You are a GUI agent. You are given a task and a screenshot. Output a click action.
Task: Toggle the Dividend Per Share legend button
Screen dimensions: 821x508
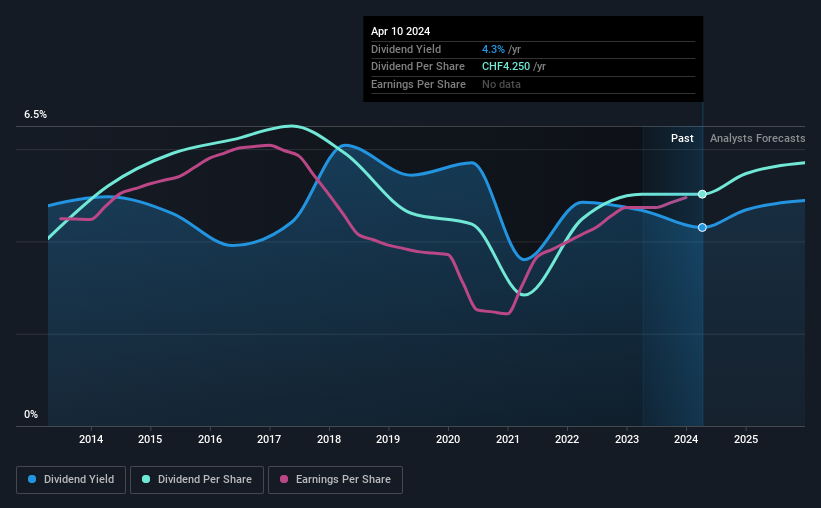[x=197, y=480]
